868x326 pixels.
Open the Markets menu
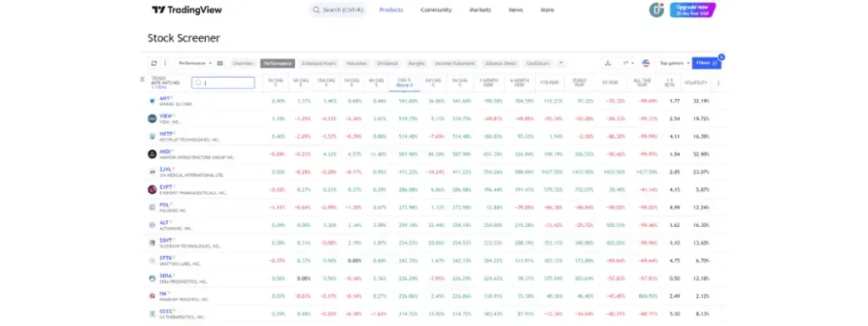coord(480,10)
